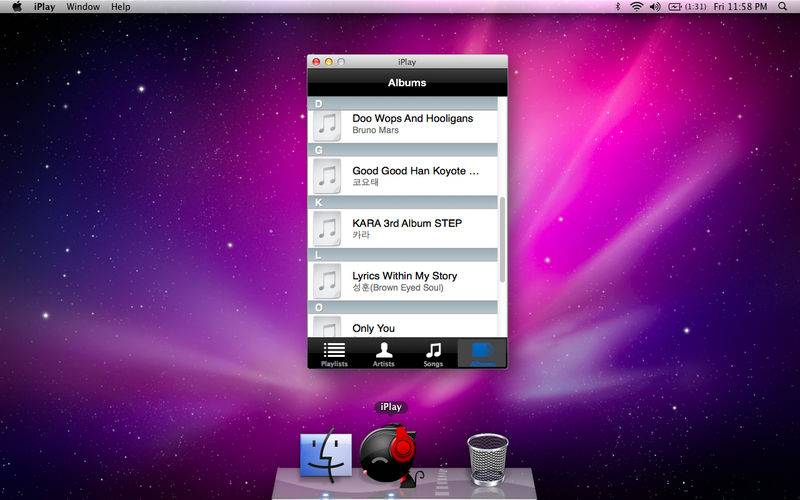Viewport: 800px width, 500px height.
Task: Click the Brown Eyed Soul artist subtitle
Action: pyautogui.click(x=398, y=288)
